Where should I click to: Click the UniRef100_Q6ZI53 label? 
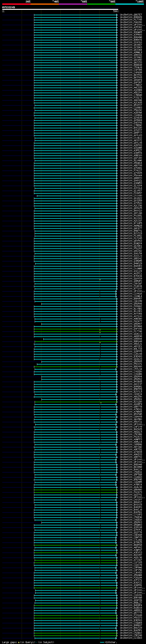click(x=131, y=63)
